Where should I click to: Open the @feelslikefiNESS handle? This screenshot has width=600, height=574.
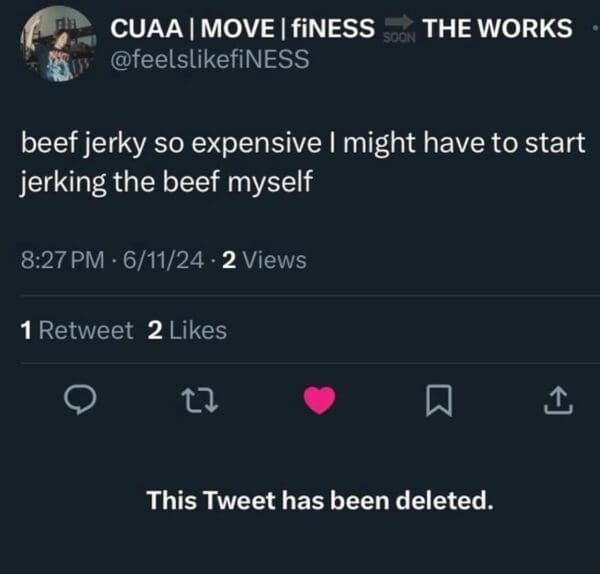click(x=208, y=59)
